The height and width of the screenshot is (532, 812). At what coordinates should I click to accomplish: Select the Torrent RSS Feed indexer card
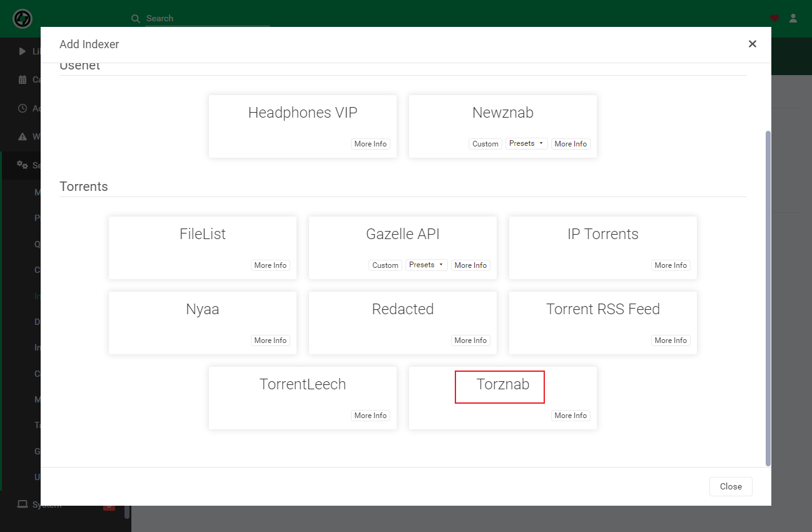(603, 323)
